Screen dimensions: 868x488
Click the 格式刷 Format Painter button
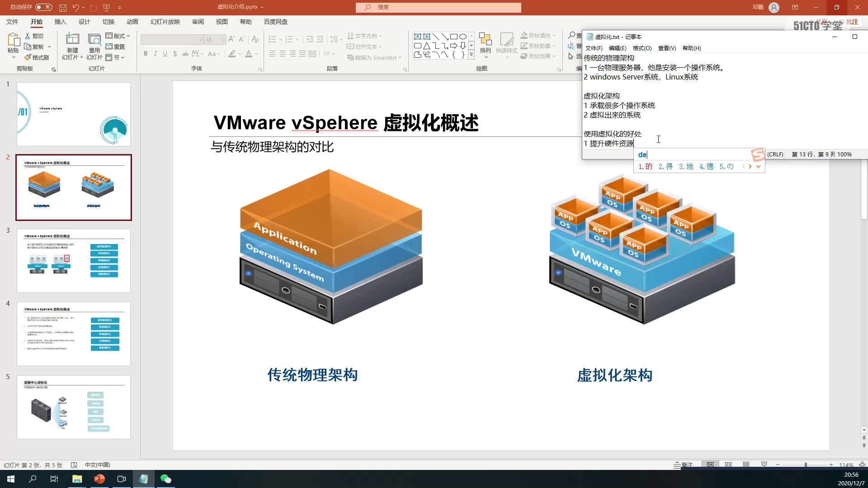(x=36, y=57)
